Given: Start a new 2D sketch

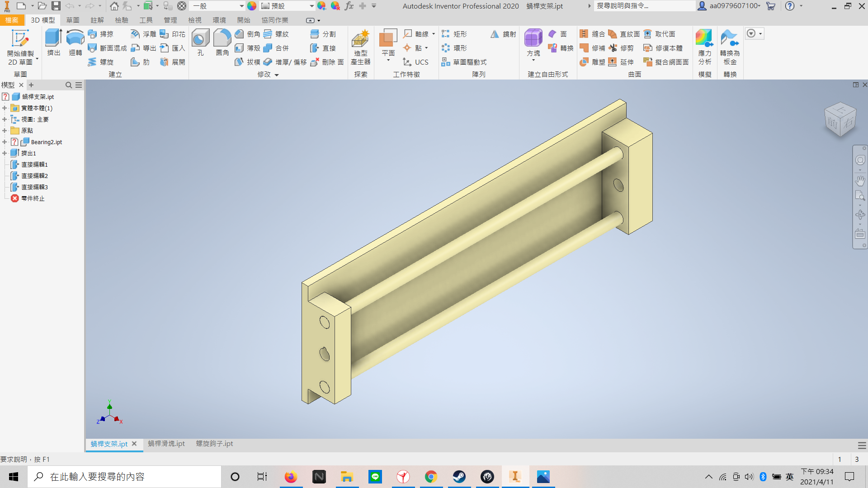Looking at the screenshot, I should [x=20, y=47].
